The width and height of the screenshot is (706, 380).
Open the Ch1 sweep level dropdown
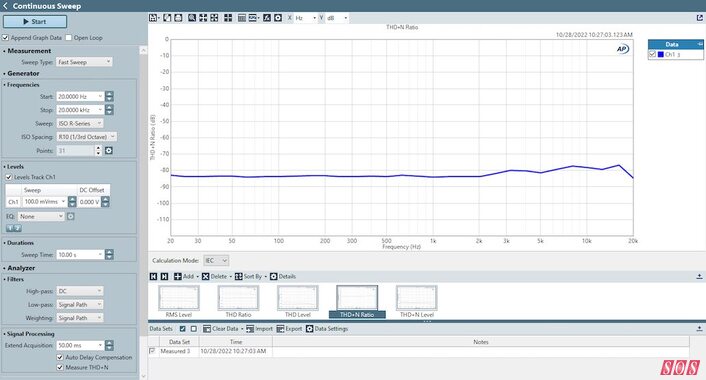click(45, 202)
